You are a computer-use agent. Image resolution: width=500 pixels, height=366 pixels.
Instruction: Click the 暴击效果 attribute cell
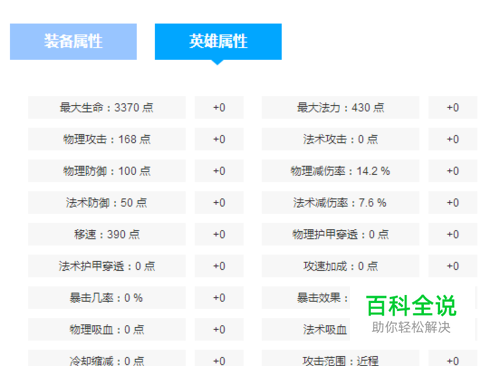306,297
